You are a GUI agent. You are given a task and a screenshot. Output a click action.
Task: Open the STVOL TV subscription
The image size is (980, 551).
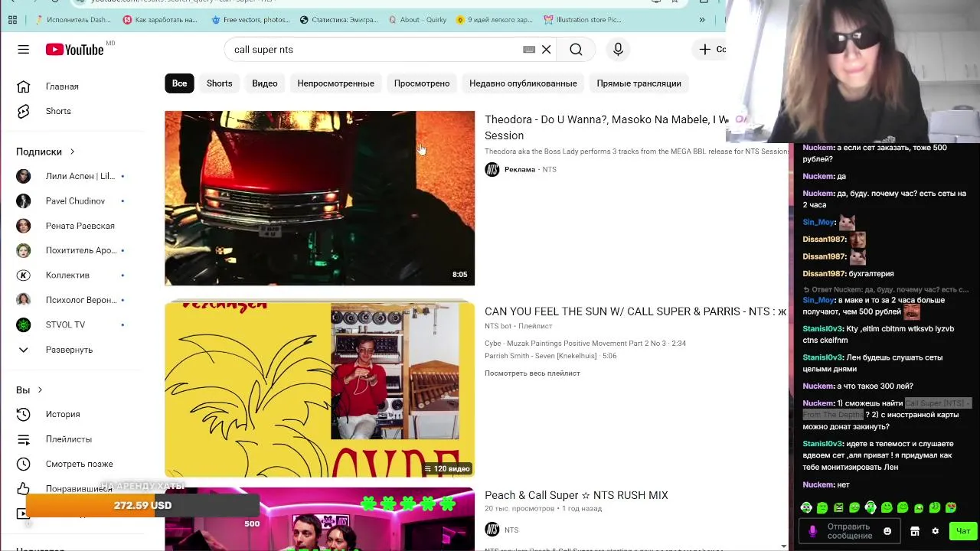pos(73,324)
